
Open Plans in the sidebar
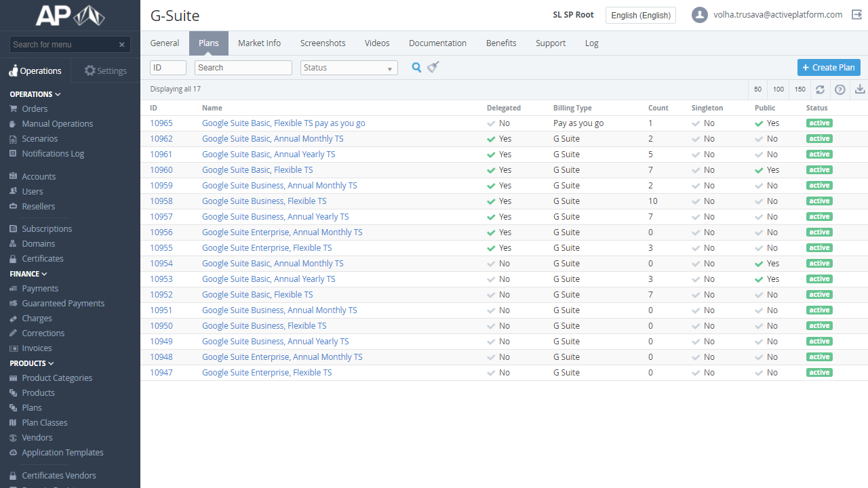coord(32,407)
